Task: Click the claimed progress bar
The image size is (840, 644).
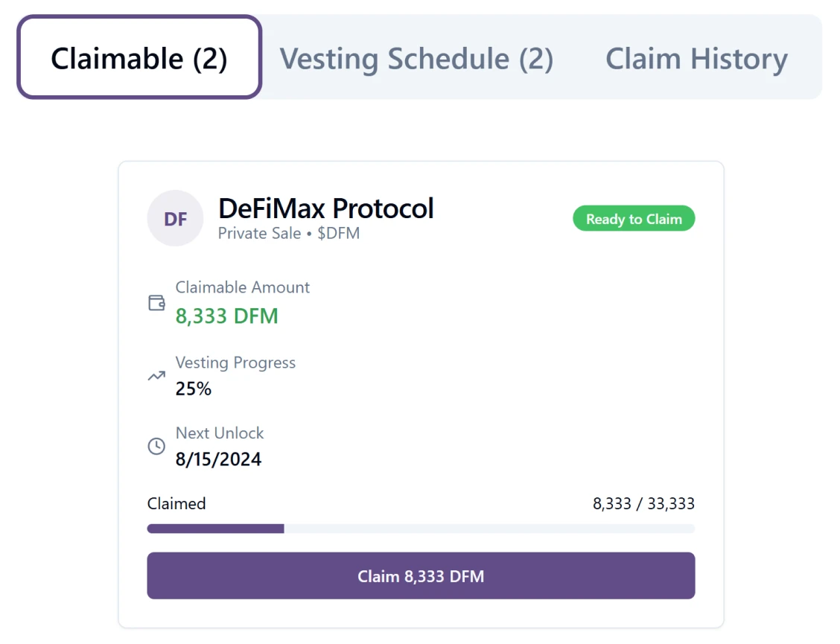Action: point(421,529)
